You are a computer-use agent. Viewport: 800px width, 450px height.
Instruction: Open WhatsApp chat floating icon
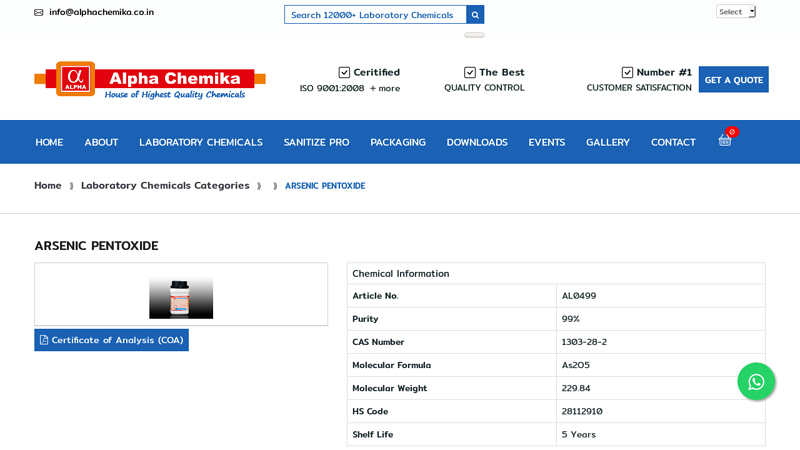(x=756, y=382)
